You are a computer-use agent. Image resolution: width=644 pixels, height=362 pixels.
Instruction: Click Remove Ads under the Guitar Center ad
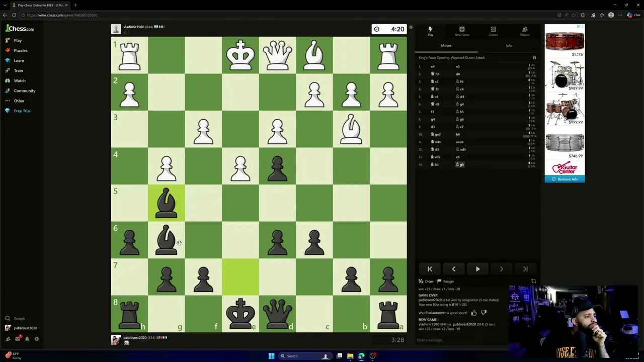click(x=565, y=179)
